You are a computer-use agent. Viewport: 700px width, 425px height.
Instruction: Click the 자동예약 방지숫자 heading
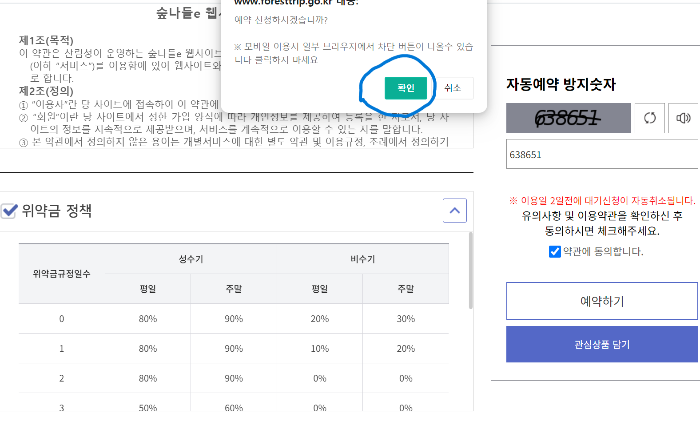pos(561,84)
